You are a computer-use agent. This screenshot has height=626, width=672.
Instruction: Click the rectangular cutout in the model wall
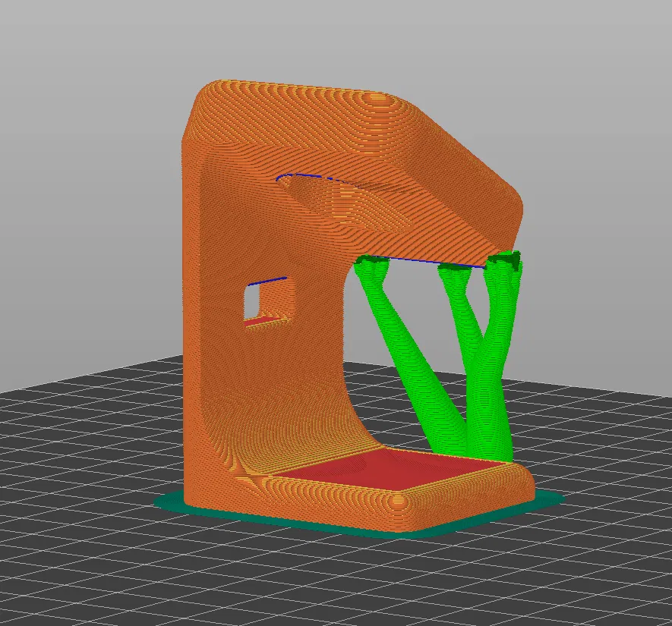[269, 304]
